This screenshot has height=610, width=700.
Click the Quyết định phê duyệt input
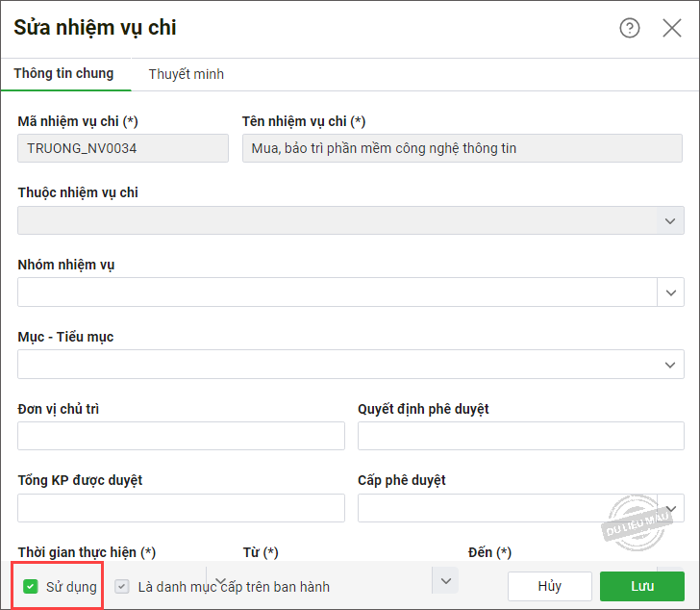click(x=521, y=436)
